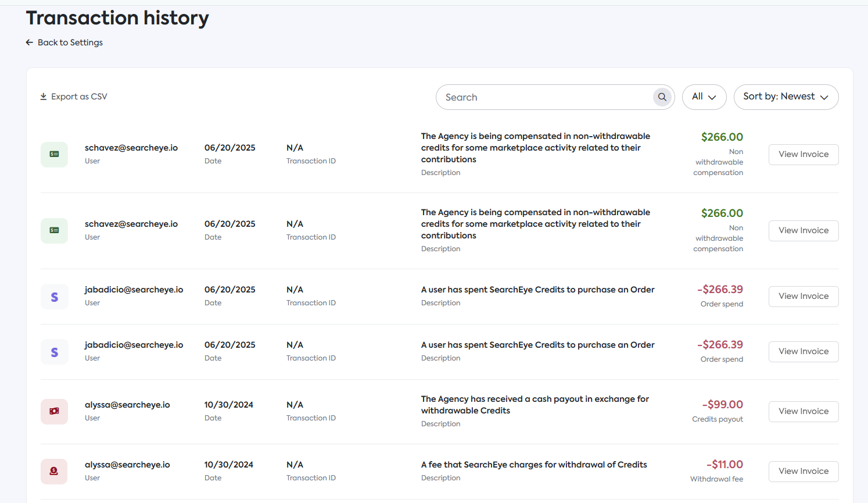Click the magnifier search icon button
The image size is (868, 503).
tap(662, 97)
